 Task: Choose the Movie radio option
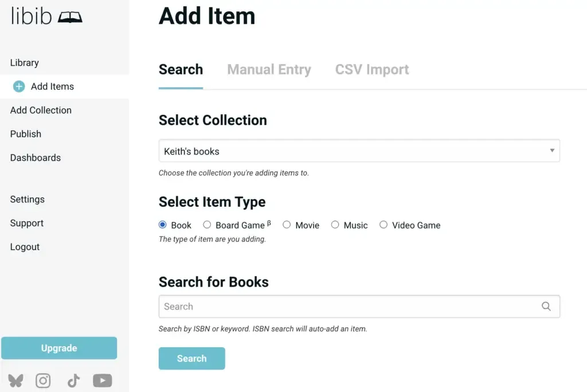click(x=287, y=225)
